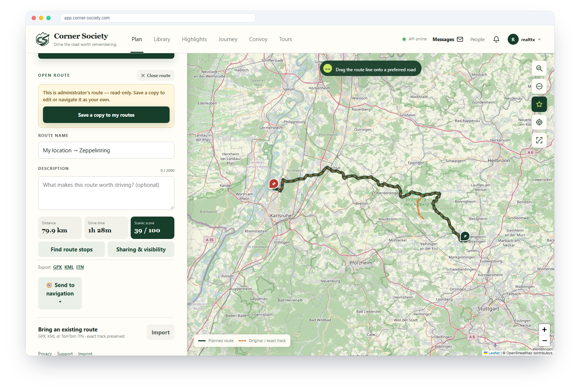Screen dimensions: 580x392
Task: Save a copy to my routes
Action: tap(106, 115)
